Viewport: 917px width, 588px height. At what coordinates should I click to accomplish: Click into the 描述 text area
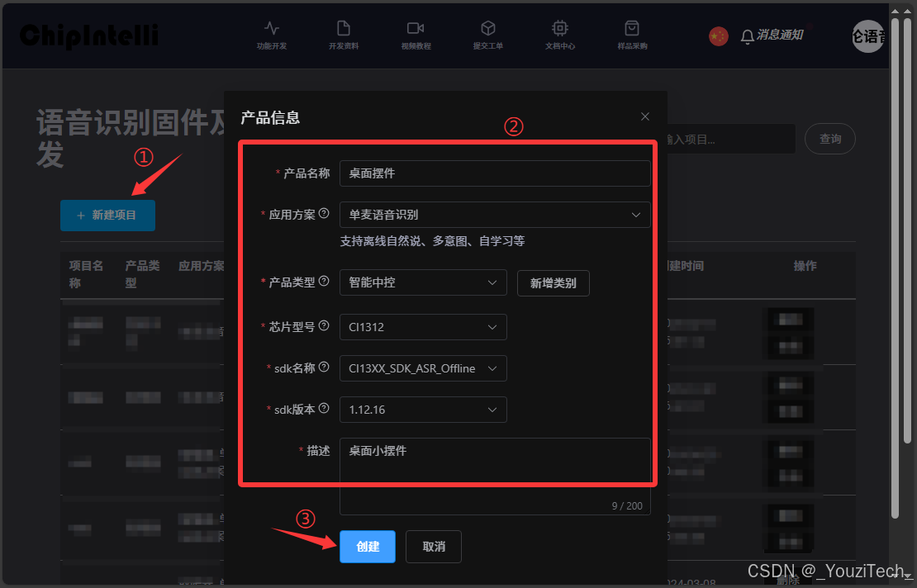click(495, 476)
